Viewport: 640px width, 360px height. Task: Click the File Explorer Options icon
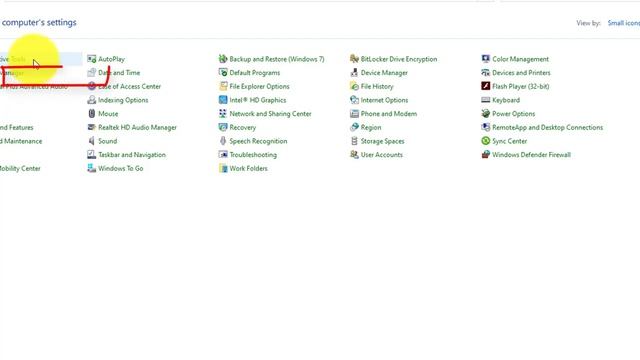pyautogui.click(x=223, y=86)
